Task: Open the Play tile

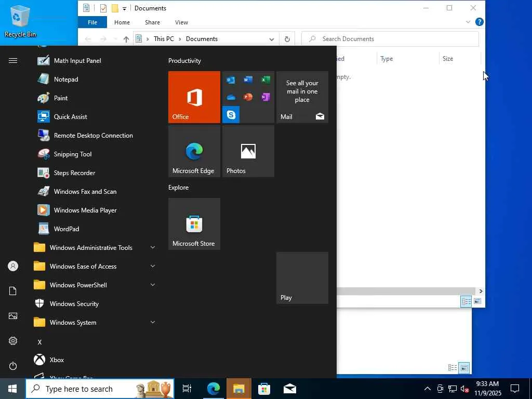Action: pyautogui.click(x=302, y=278)
